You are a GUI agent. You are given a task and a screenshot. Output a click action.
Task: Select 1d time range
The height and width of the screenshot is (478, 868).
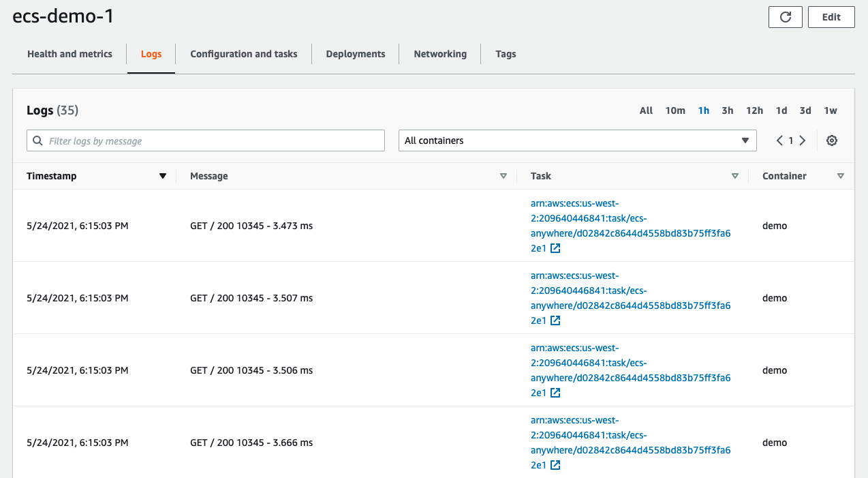(781, 110)
